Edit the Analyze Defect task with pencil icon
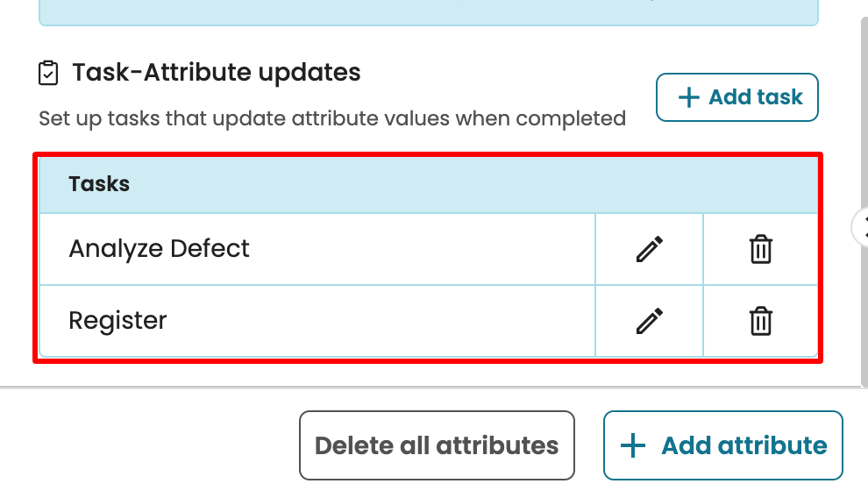Viewport: 868px width, 498px height. point(649,250)
